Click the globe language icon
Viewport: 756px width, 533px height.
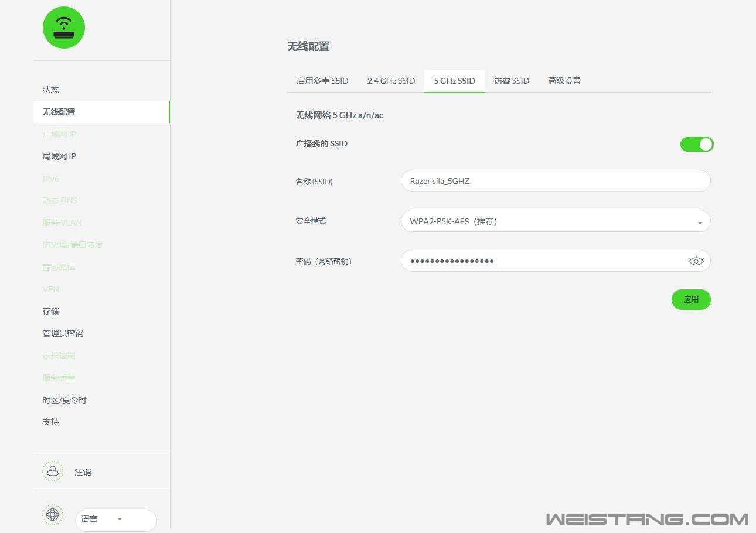pos(52,515)
